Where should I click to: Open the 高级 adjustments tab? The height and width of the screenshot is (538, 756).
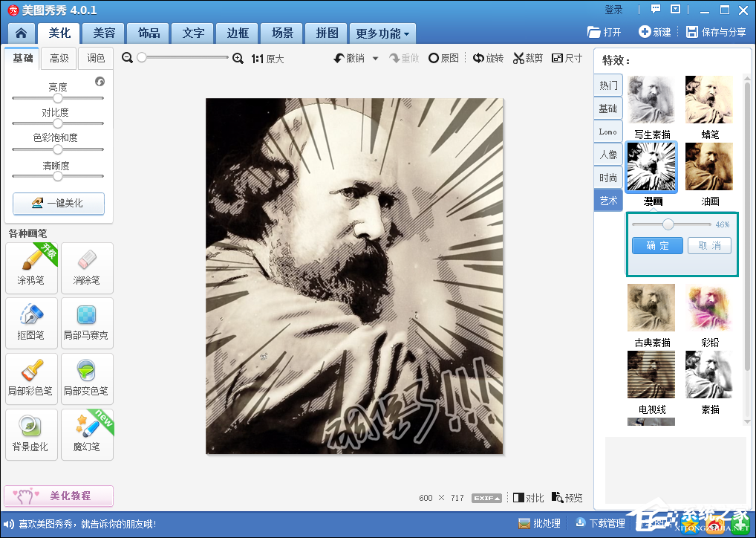59,59
